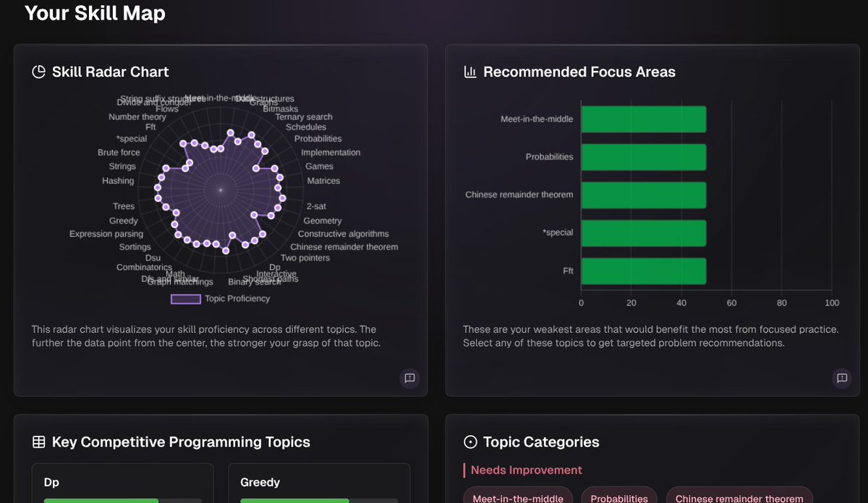This screenshot has width=868, height=503.
Task: Select the Probabilities green bar
Action: 643,157
